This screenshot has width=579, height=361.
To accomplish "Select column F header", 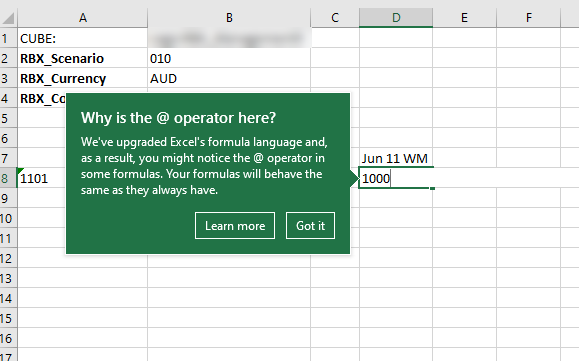I will 528,18.
